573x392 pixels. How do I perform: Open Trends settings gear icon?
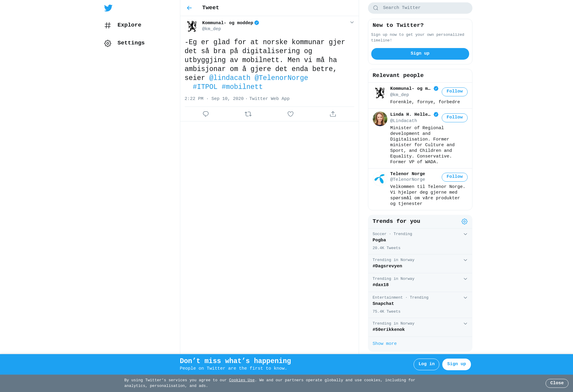point(464,221)
